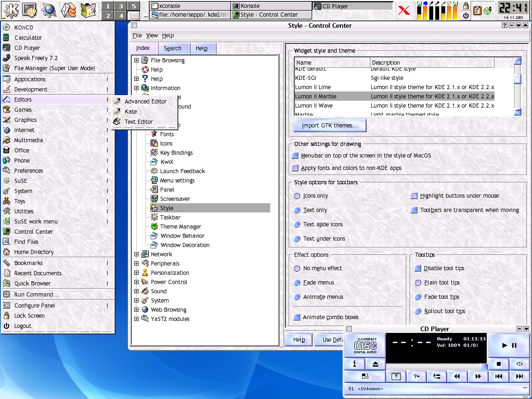Expand the Personalization tree node
Screen dimensions: 532x399
point(136,272)
